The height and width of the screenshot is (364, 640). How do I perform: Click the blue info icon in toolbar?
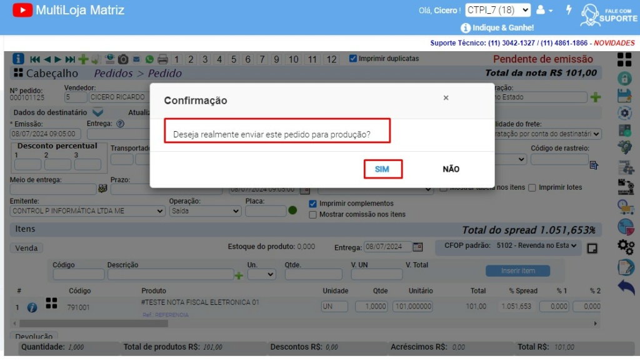click(18, 59)
